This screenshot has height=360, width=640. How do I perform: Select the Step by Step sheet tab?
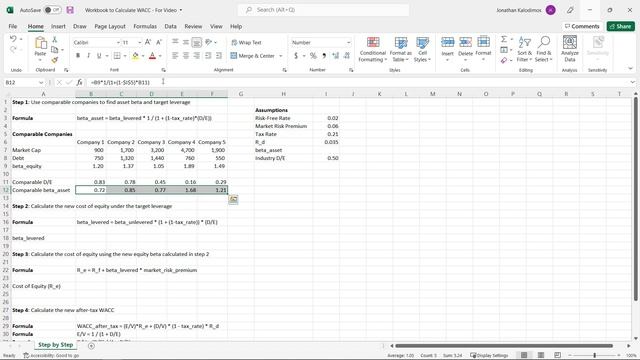[x=56, y=345]
